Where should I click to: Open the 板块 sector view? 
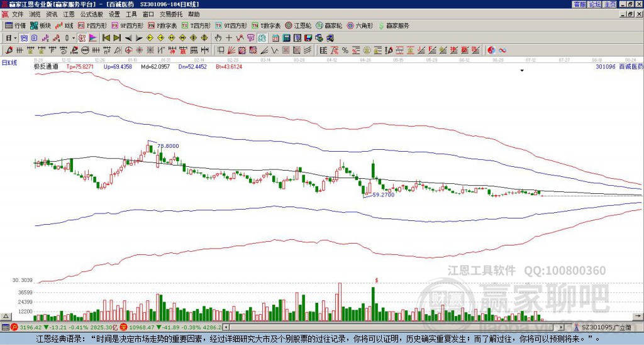click(40, 25)
